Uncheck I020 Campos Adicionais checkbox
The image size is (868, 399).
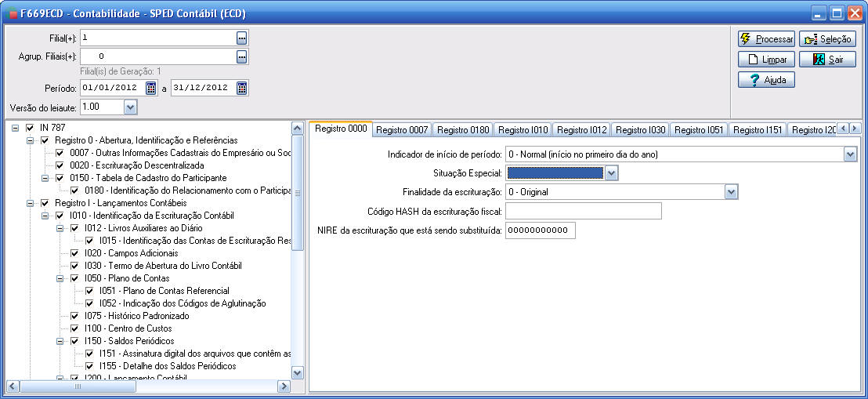click(x=74, y=253)
